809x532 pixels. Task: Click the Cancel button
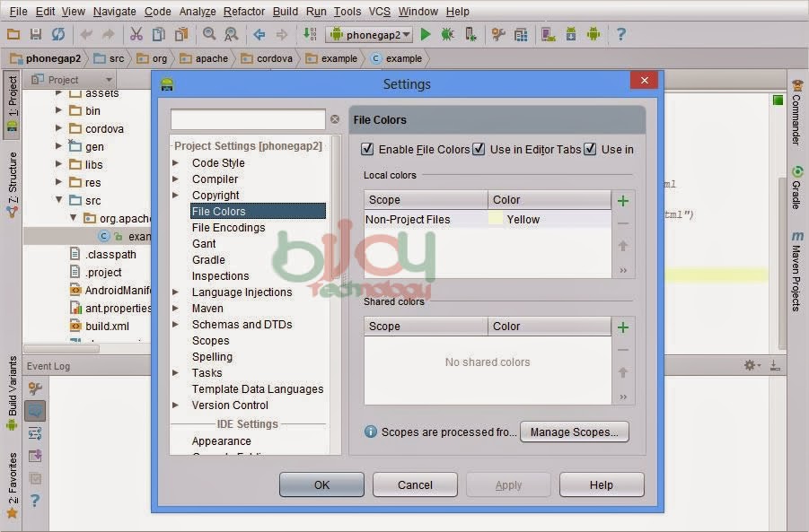click(x=415, y=484)
